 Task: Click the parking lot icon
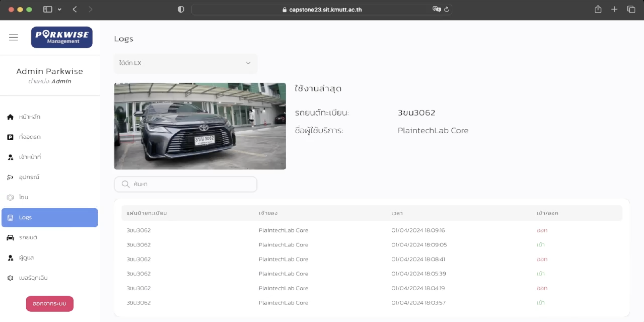pyautogui.click(x=10, y=137)
